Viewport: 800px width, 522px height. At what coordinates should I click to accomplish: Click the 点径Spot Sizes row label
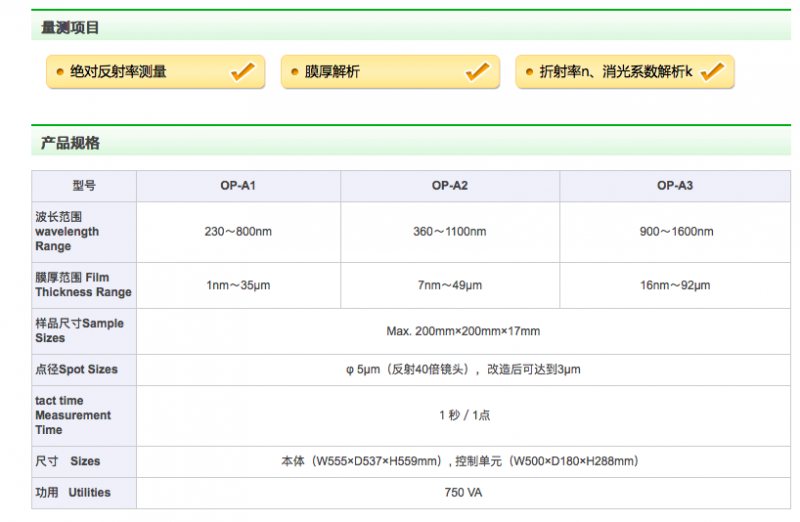[x=77, y=370]
